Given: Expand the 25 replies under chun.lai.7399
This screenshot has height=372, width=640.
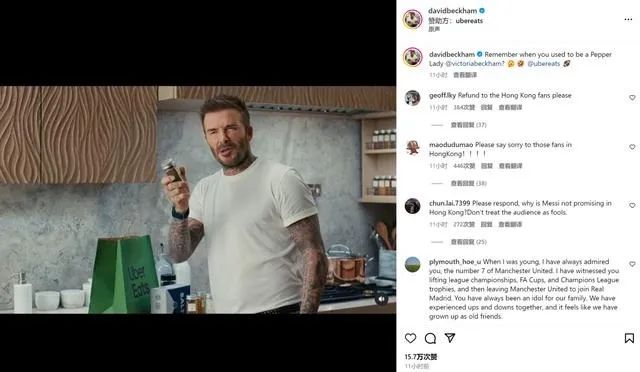Looking at the screenshot, I should click(x=468, y=242).
